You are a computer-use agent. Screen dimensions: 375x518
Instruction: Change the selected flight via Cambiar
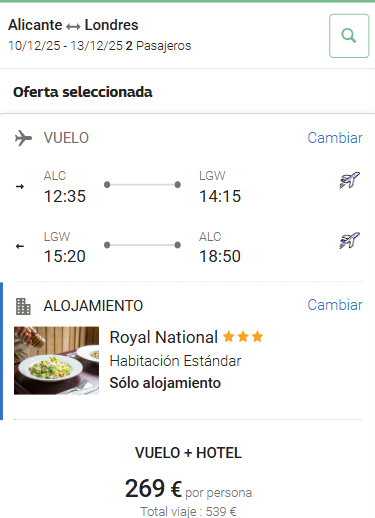pyautogui.click(x=335, y=138)
